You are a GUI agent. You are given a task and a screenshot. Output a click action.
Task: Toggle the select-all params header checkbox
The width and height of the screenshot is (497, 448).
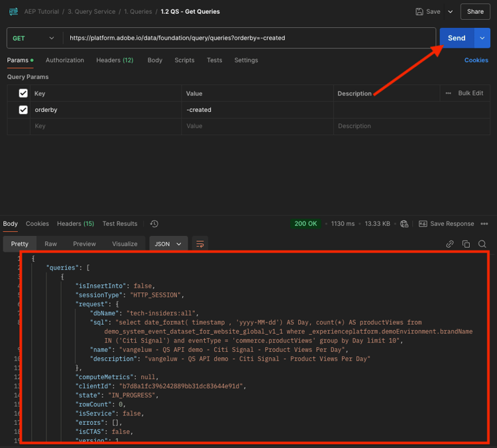tap(23, 93)
